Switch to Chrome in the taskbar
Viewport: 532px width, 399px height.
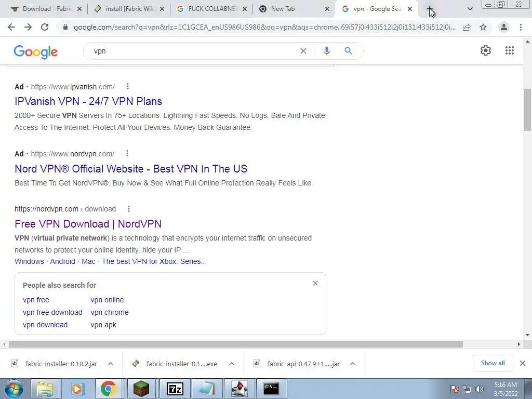108,389
